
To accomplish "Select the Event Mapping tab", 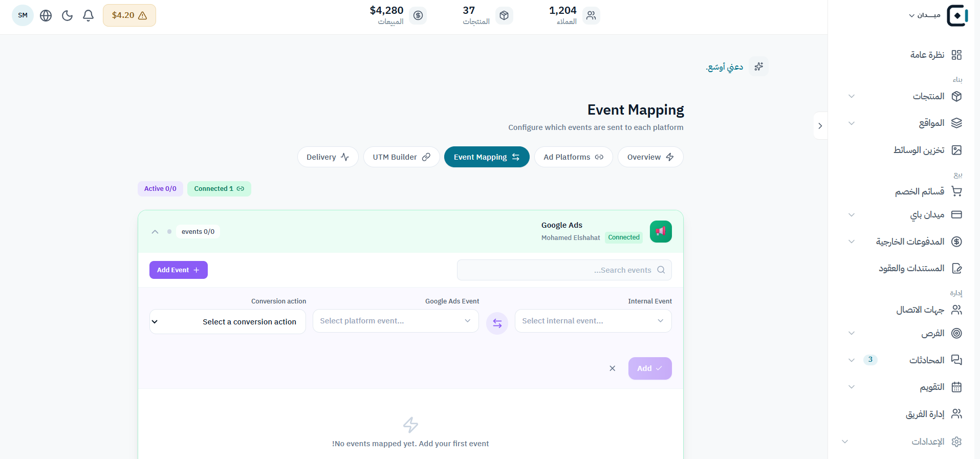I will (x=487, y=157).
